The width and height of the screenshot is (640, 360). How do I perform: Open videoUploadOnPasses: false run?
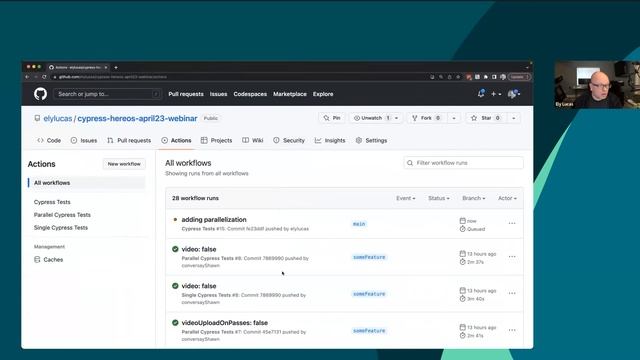click(224, 323)
